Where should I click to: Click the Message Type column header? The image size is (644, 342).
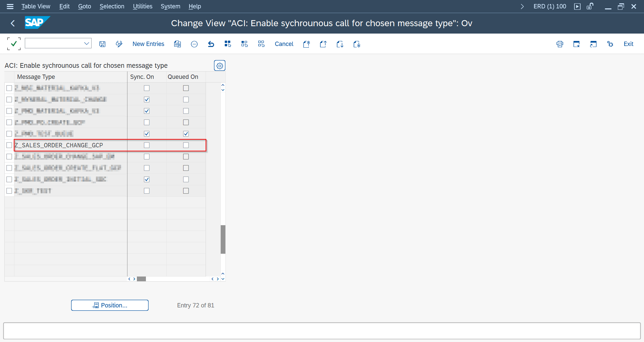70,77
